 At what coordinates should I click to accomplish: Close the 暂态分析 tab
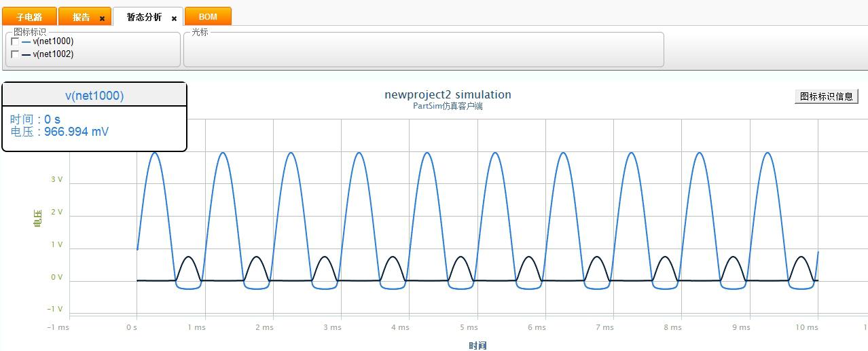click(x=174, y=19)
